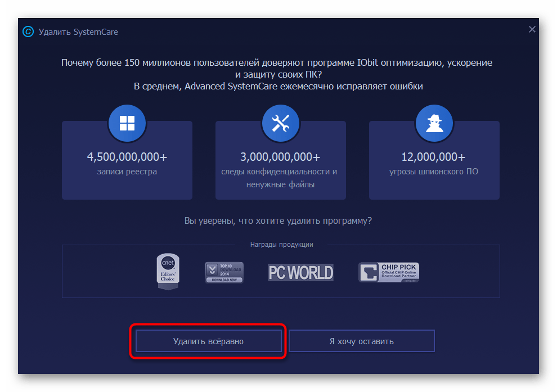Click the "3,000,000,000+" figure
Viewport: 557px width, 392px height.
(280, 157)
